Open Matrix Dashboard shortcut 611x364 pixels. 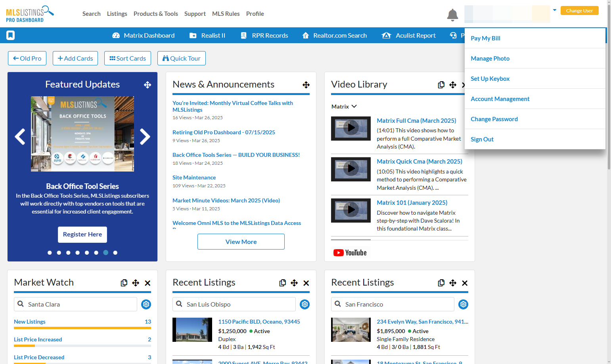coord(144,36)
